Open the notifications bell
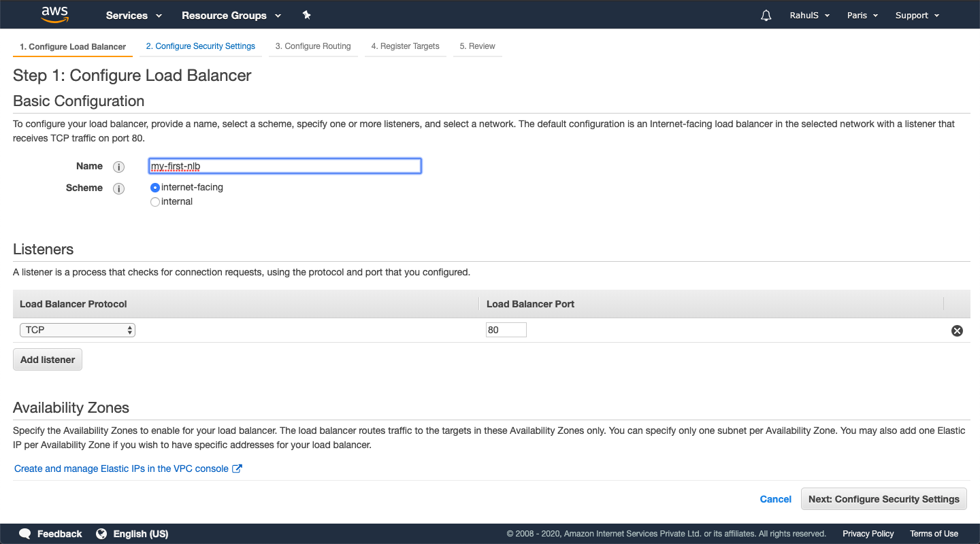 (x=766, y=14)
